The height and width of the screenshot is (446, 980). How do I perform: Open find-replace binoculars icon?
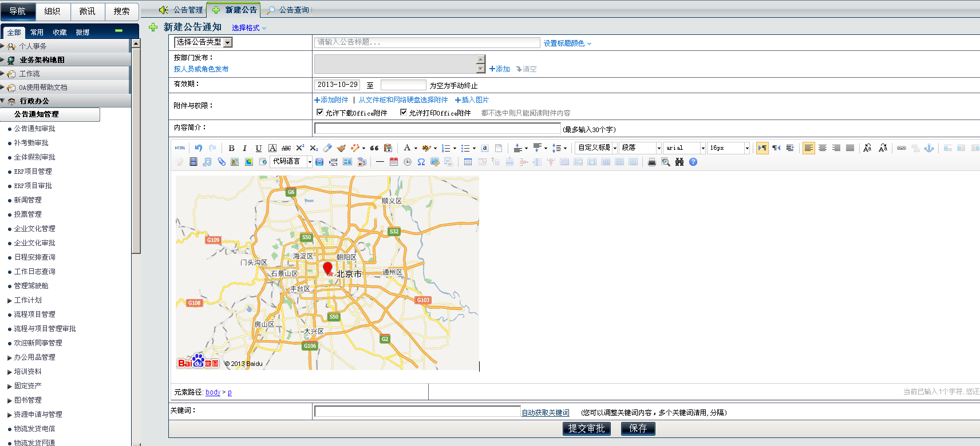[679, 162]
